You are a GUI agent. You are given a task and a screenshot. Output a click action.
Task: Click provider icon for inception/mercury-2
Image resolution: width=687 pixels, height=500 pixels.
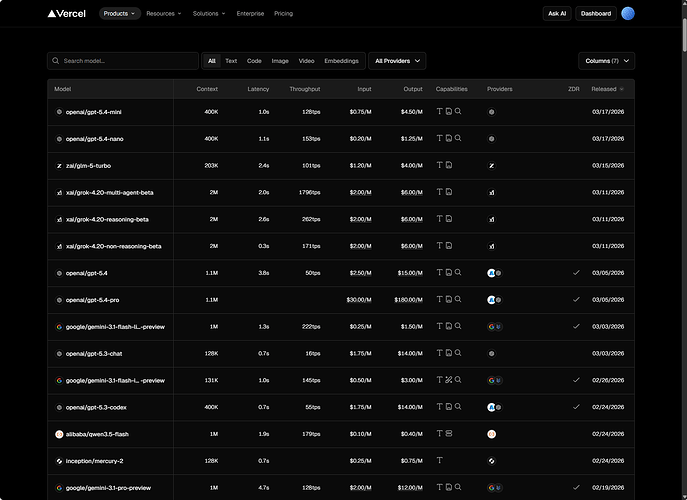point(492,461)
